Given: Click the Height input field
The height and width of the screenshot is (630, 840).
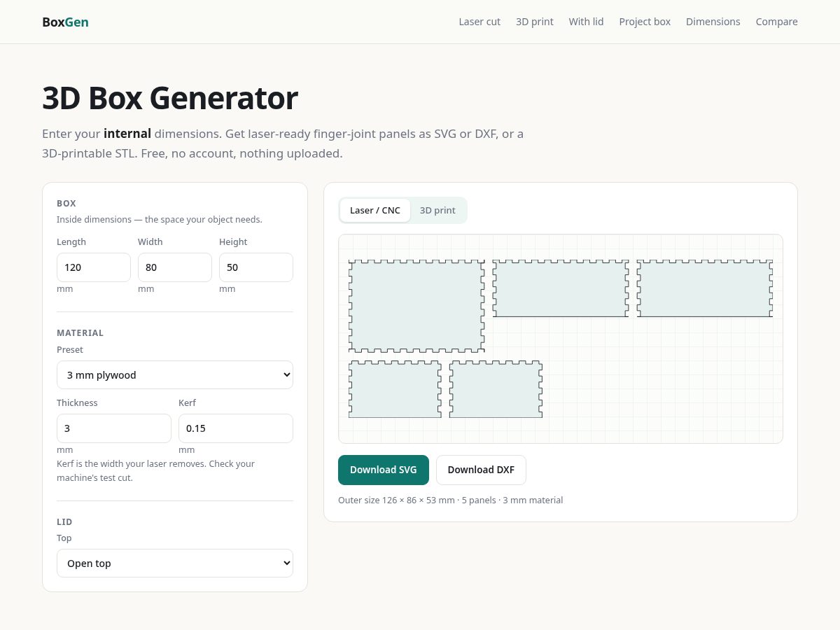Looking at the screenshot, I should (x=256, y=267).
